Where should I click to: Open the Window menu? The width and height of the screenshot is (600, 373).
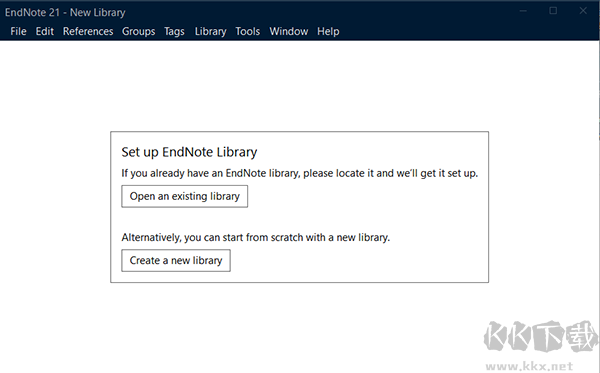(x=289, y=31)
